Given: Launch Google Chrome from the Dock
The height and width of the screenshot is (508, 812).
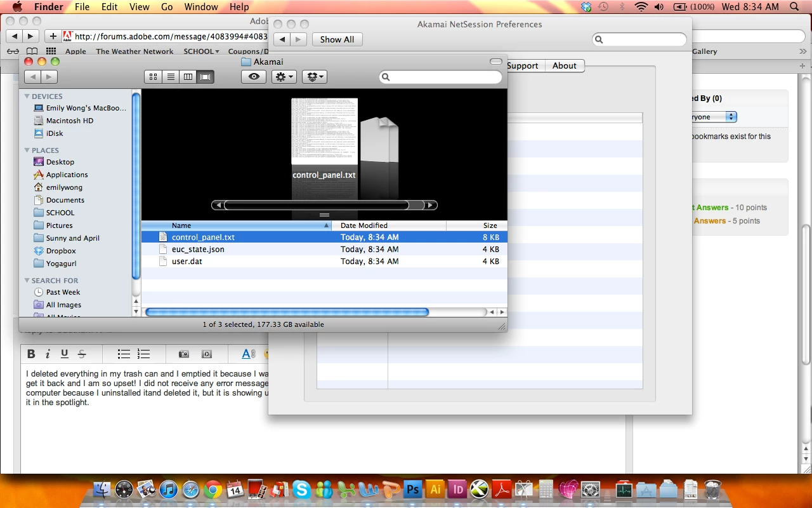Looking at the screenshot, I should 213,490.
